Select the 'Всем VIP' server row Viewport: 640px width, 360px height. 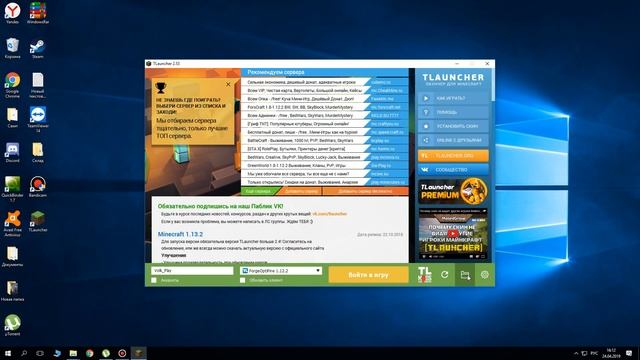[x=324, y=90]
